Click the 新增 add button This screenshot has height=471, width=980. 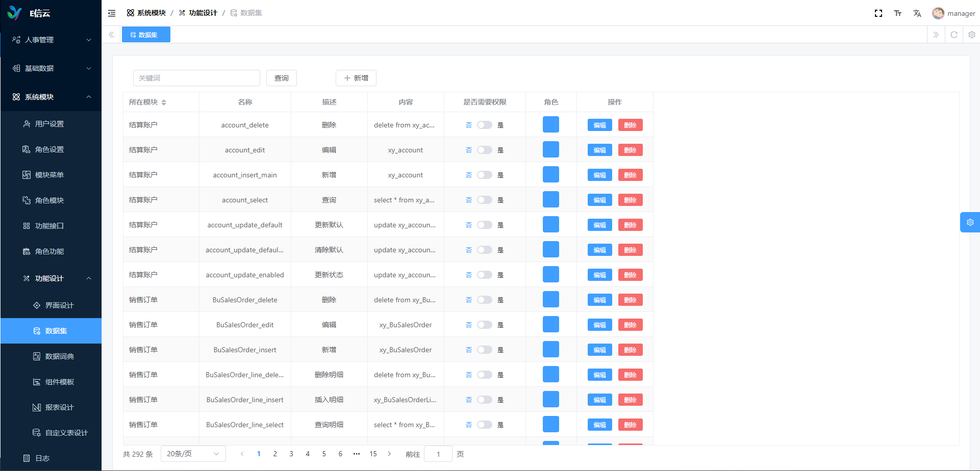pos(356,78)
